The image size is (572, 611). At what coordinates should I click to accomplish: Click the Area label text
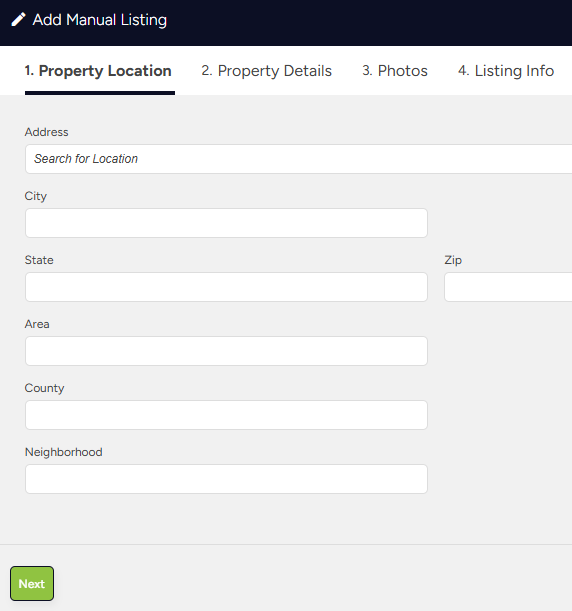(37, 324)
